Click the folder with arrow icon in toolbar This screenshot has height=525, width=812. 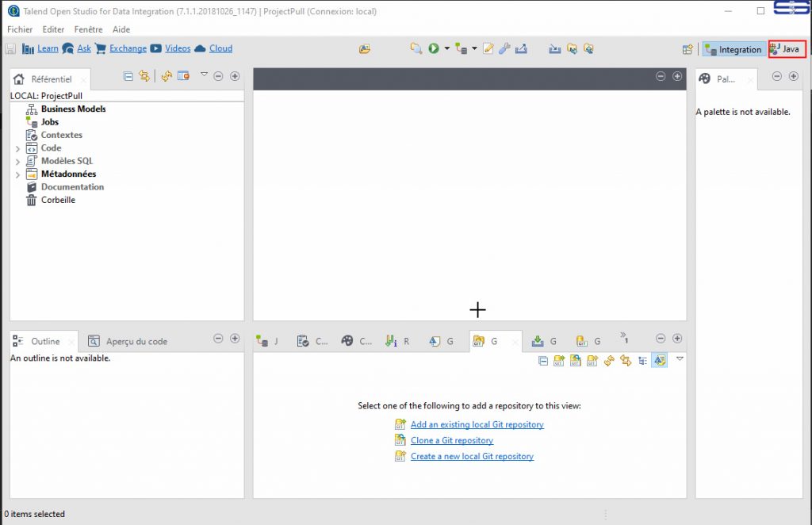572,48
